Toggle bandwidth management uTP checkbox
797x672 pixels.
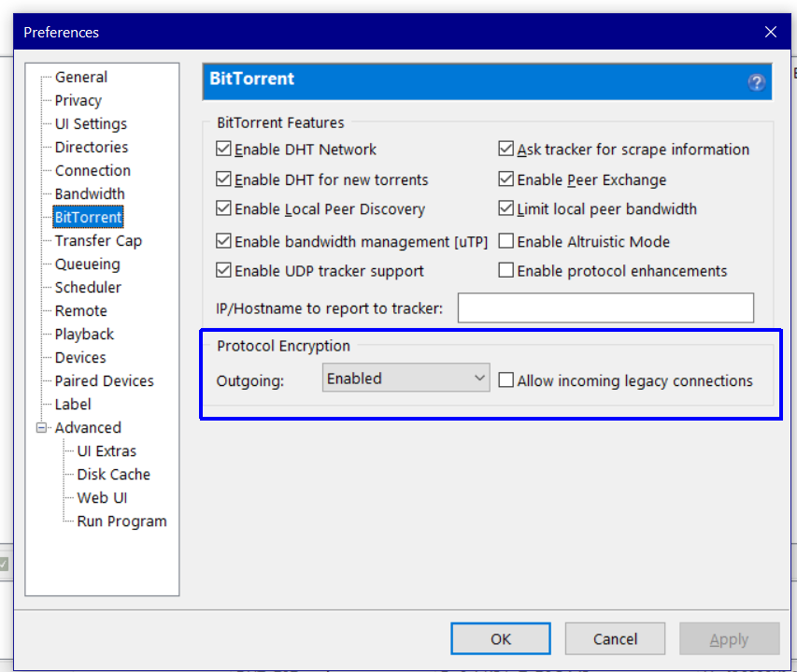(223, 241)
